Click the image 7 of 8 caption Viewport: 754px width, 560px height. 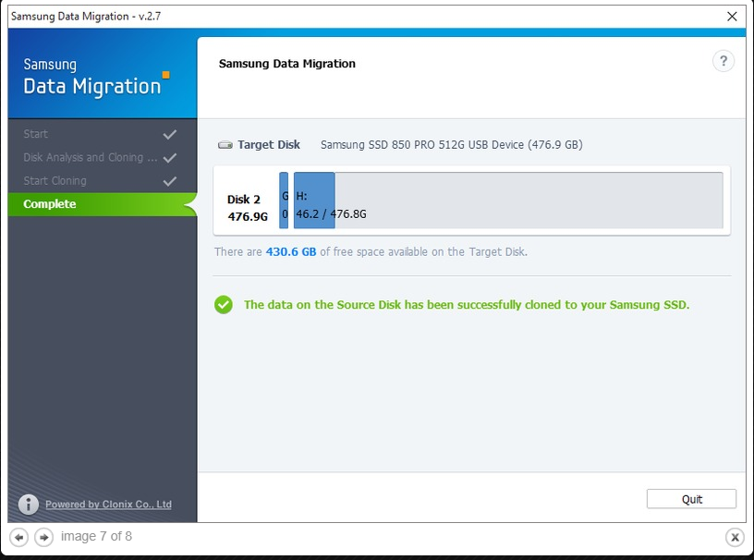pyautogui.click(x=96, y=536)
